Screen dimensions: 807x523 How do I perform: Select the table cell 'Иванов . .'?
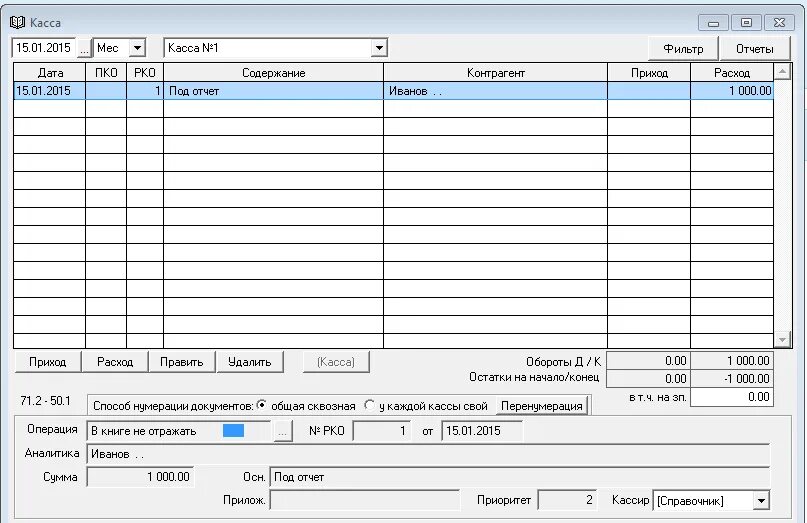tap(496, 91)
